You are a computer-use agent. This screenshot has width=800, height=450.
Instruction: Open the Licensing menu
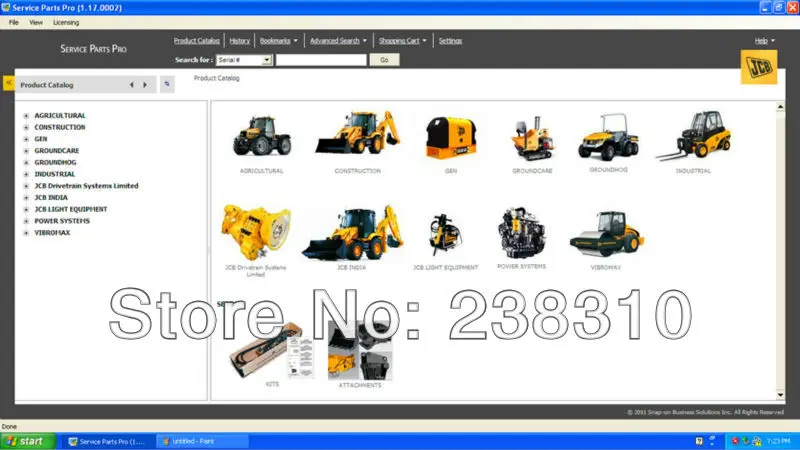[x=66, y=22]
